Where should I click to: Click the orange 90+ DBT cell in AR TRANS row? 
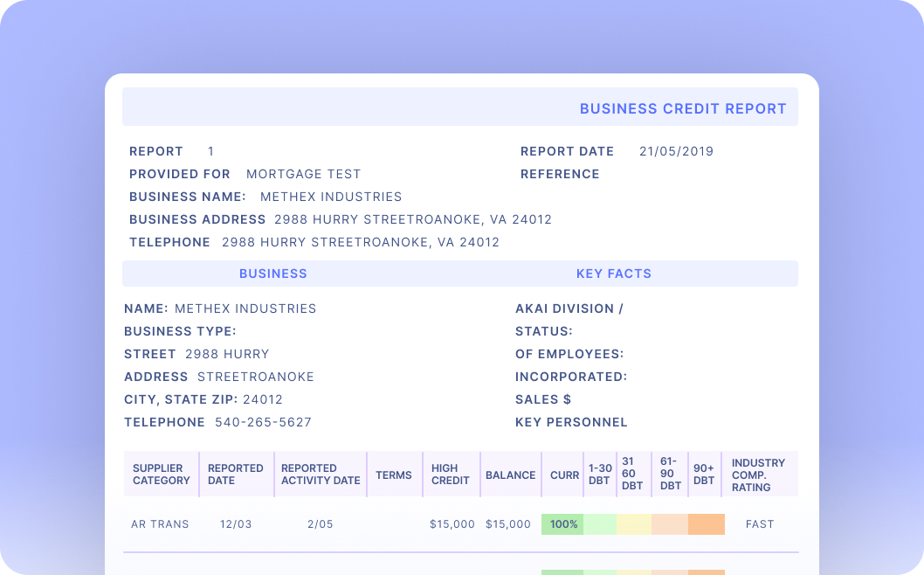706,524
